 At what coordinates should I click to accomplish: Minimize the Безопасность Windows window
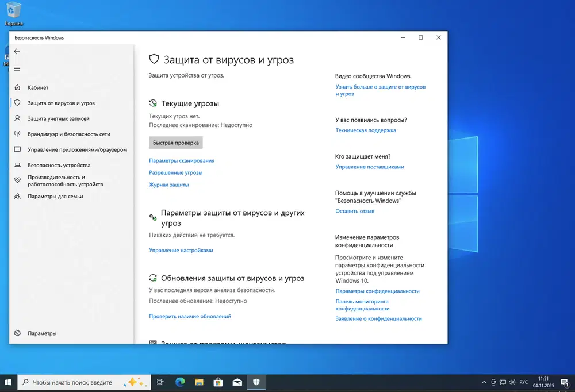click(x=402, y=37)
